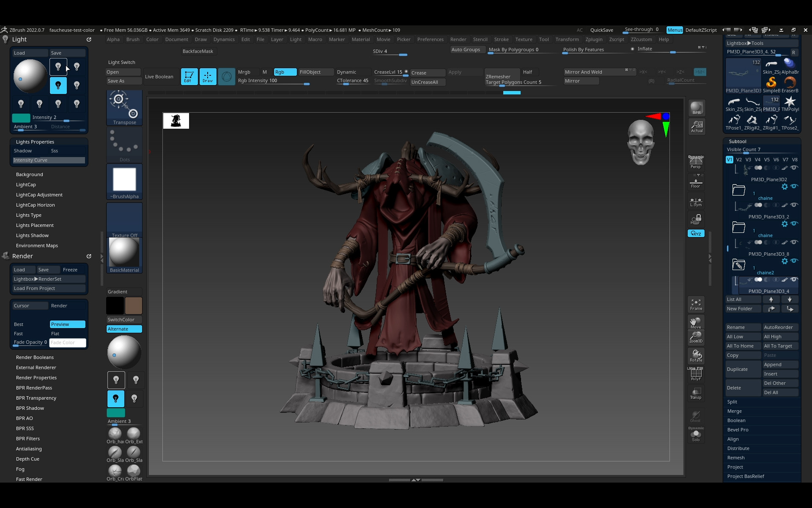Expand the LightCap Adjustment section
This screenshot has width=812, height=508.
click(x=39, y=195)
